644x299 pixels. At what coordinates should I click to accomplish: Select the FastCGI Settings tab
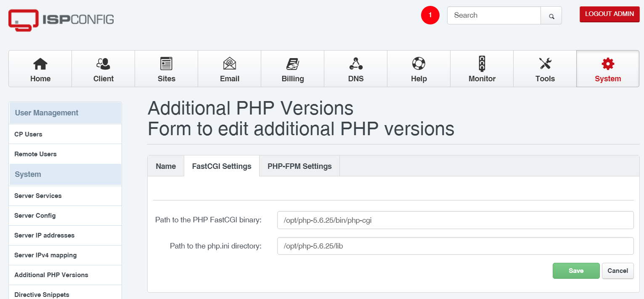click(222, 166)
